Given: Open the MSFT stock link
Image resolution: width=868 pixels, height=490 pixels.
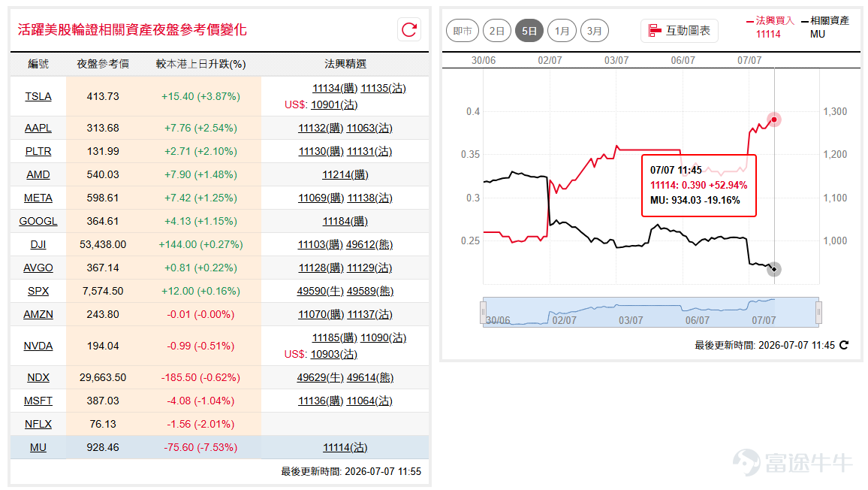Looking at the screenshot, I should 38,401.
